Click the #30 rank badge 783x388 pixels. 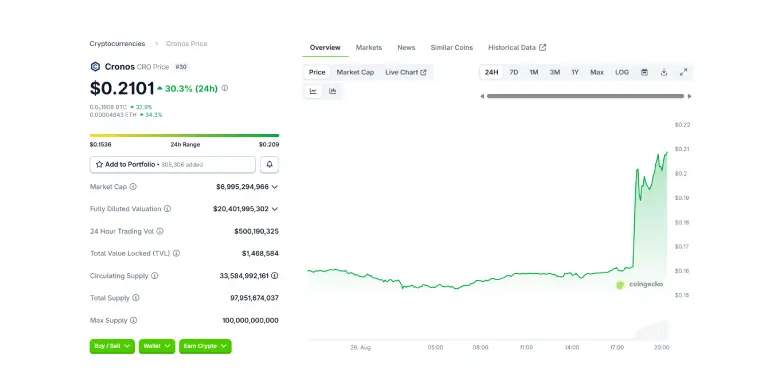tap(181, 66)
